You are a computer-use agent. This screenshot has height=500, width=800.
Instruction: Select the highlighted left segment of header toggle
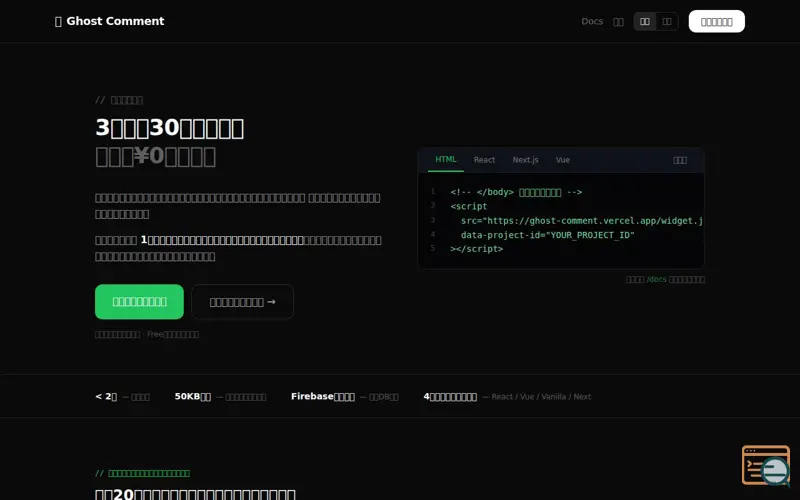tap(645, 21)
